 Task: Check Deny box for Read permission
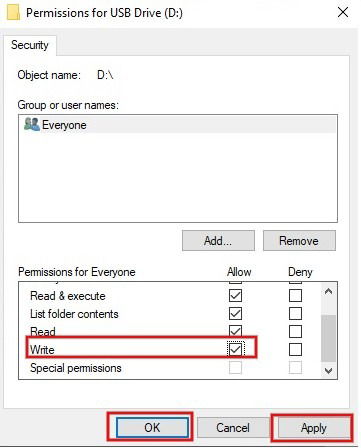pyautogui.click(x=295, y=331)
